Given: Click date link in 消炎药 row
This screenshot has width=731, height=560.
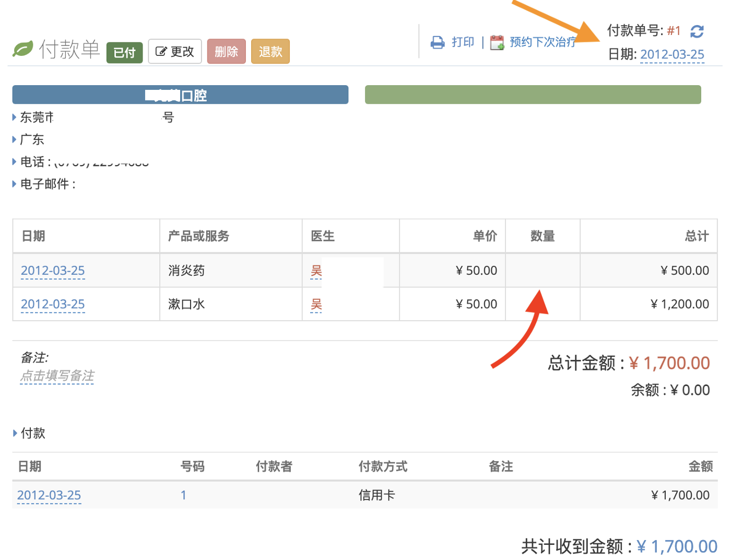Looking at the screenshot, I should click(x=53, y=271).
